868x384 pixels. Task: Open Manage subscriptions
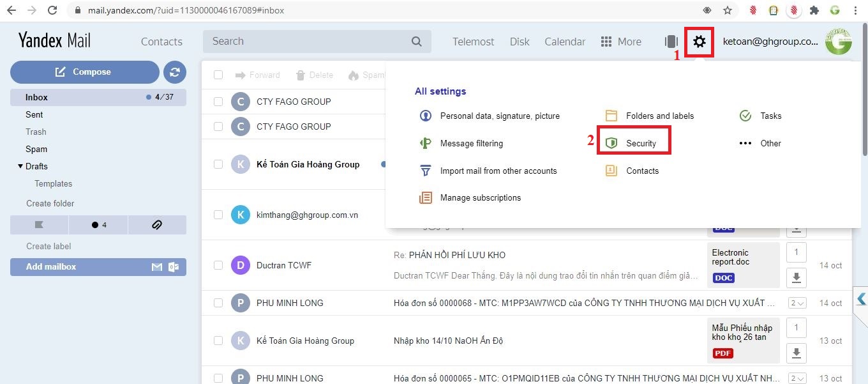click(x=470, y=197)
